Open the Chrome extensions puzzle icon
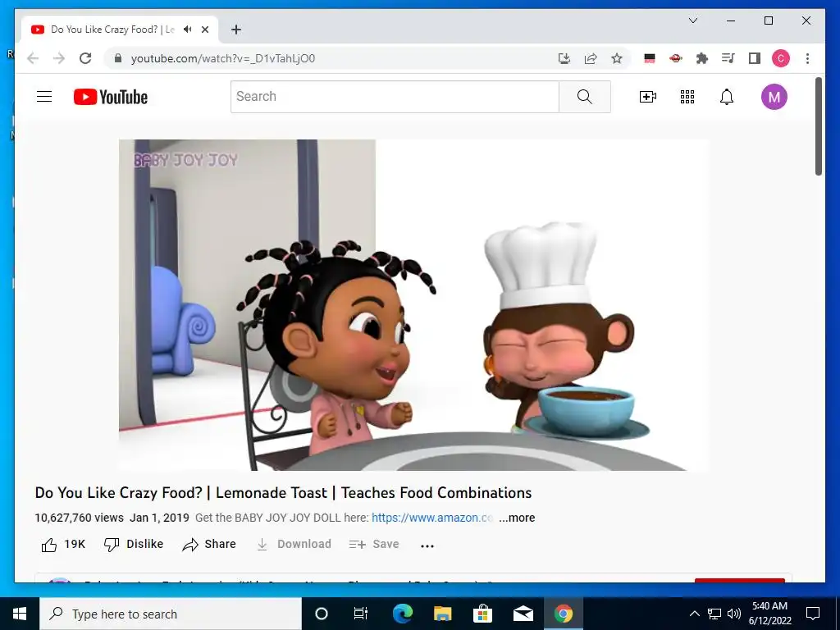This screenshot has width=840, height=630. pyautogui.click(x=702, y=58)
